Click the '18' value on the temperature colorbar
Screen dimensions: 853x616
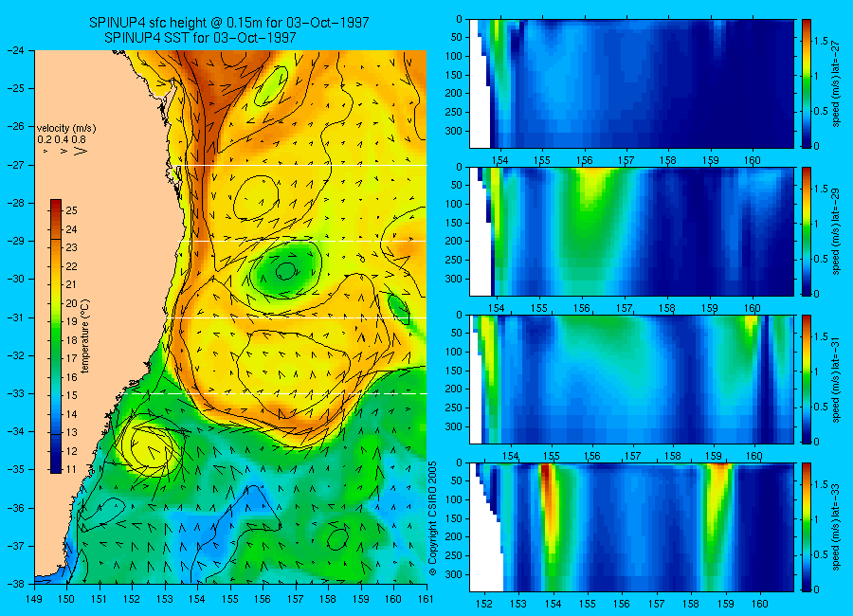tap(72, 340)
